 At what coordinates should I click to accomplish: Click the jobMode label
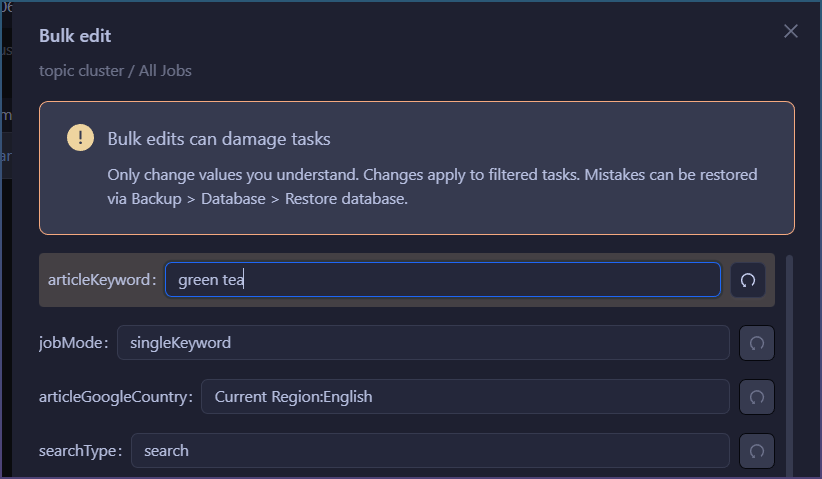coord(72,343)
